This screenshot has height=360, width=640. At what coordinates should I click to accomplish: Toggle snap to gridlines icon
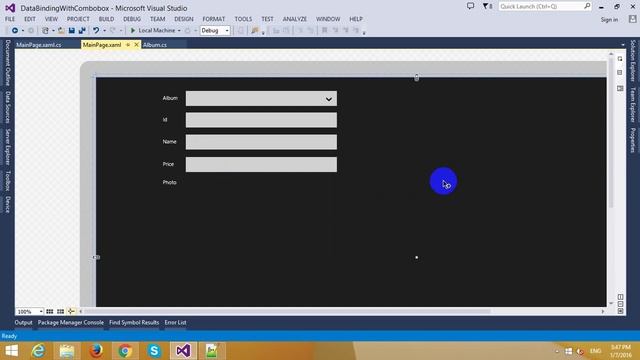tap(60, 311)
